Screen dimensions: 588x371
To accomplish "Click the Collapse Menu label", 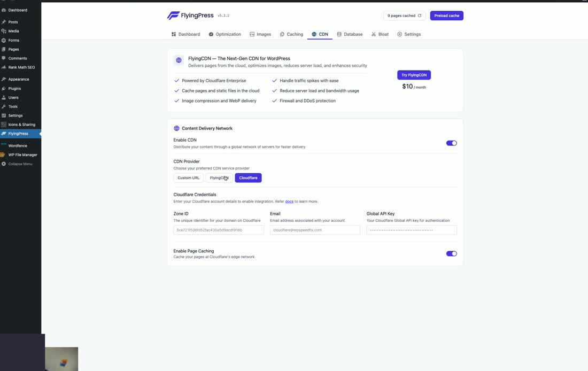I will [20, 164].
